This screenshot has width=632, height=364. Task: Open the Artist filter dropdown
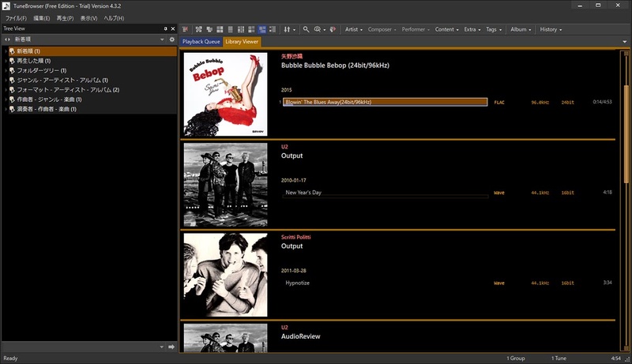pyautogui.click(x=353, y=29)
